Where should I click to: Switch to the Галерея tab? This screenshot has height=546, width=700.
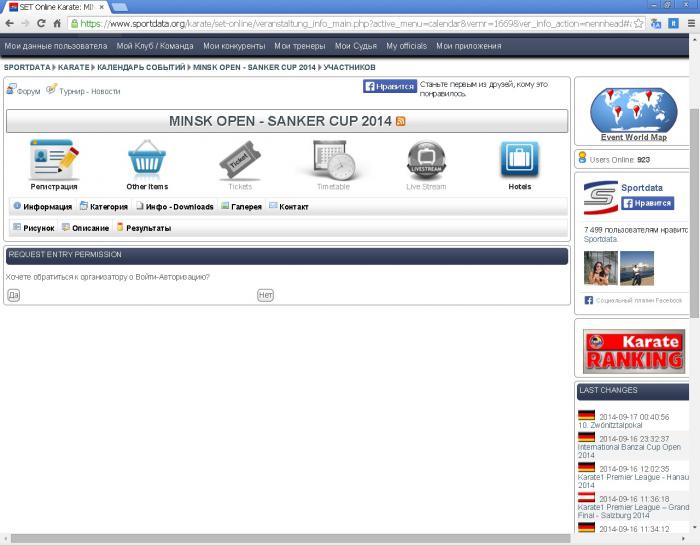(x=241, y=206)
